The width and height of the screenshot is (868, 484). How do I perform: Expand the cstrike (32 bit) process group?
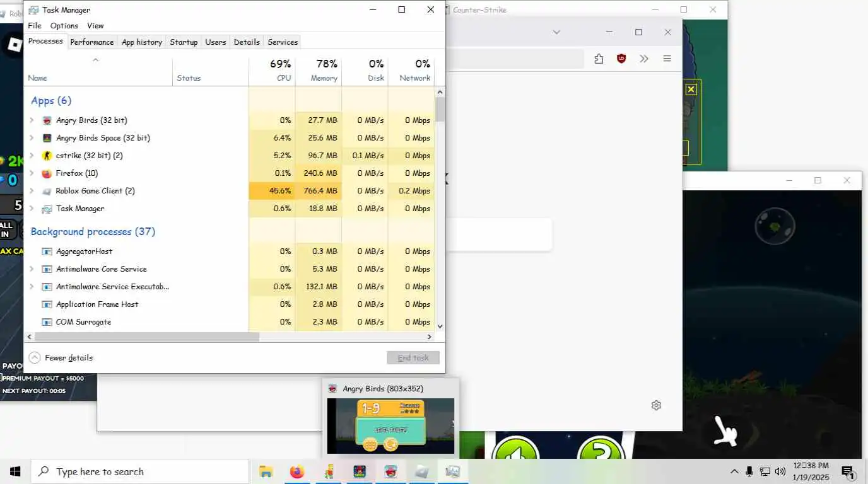(32, 156)
